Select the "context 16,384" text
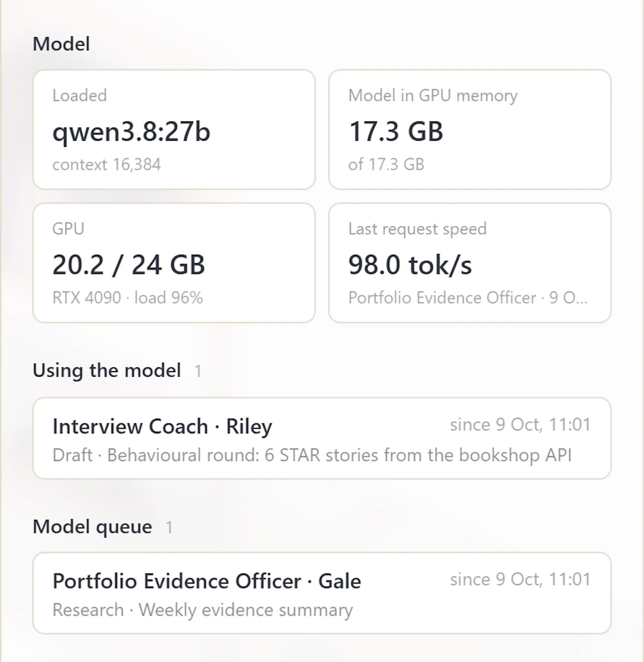Viewport: 644px width, 662px height. click(107, 165)
